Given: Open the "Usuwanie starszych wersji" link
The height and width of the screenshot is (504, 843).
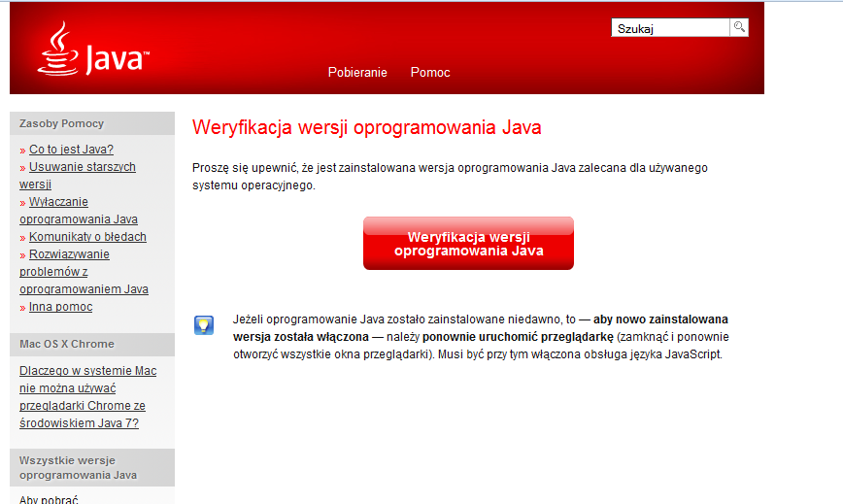Looking at the screenshot, I should click(x=78, y=175).
